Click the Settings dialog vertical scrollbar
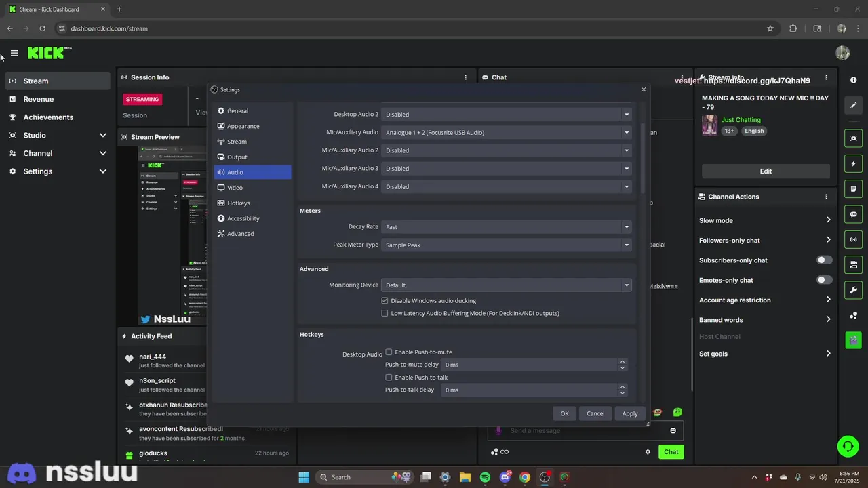This screenshot has width=868, height=488. click(643, 159)
